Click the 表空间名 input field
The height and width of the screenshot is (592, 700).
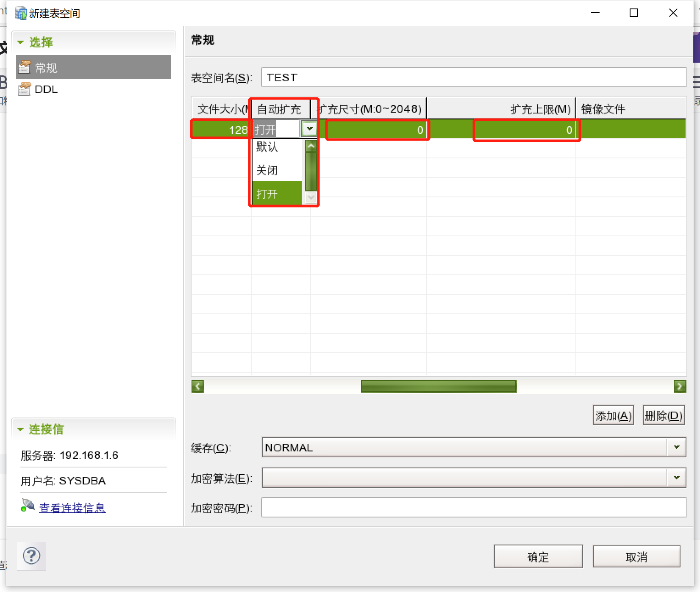pos(474,77)
